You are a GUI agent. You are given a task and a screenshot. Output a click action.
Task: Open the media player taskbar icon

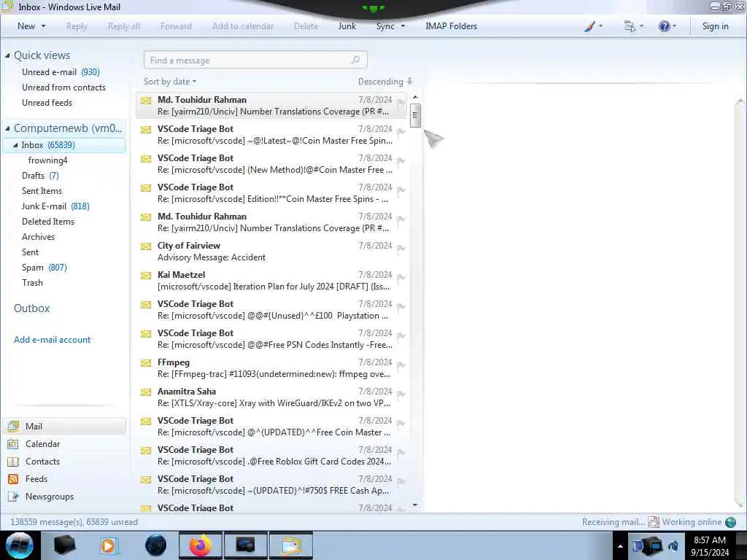tap(109, 545)
